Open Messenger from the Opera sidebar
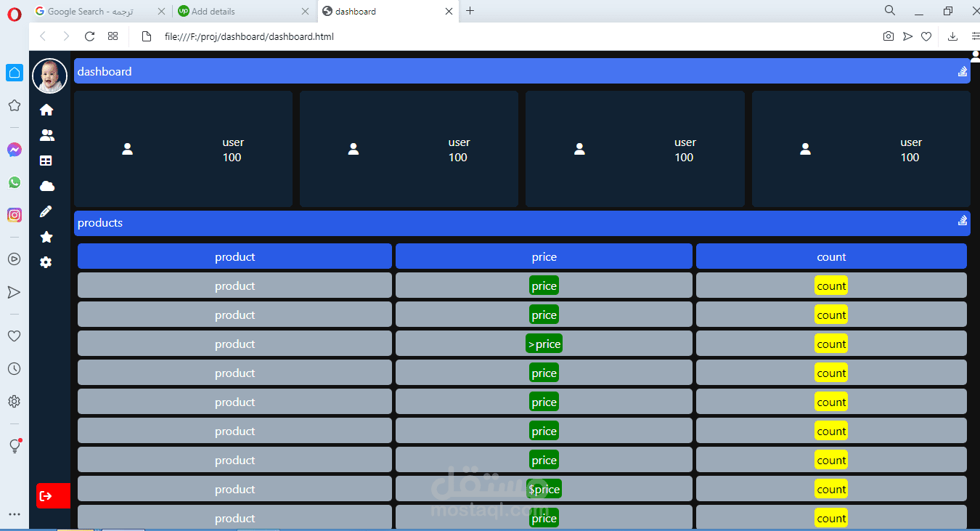The width and height of the screenshot is (980, 531). (14, 150)
